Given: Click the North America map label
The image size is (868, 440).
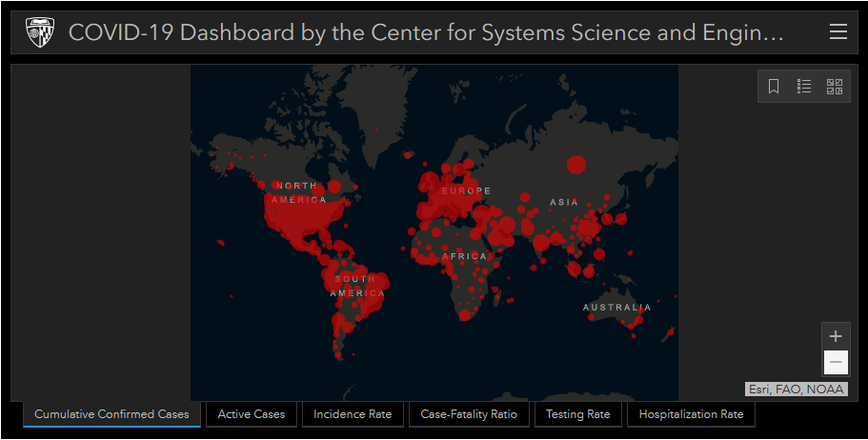Looking at the screenshot, I should pyautogui.click(x=298, y=192).
